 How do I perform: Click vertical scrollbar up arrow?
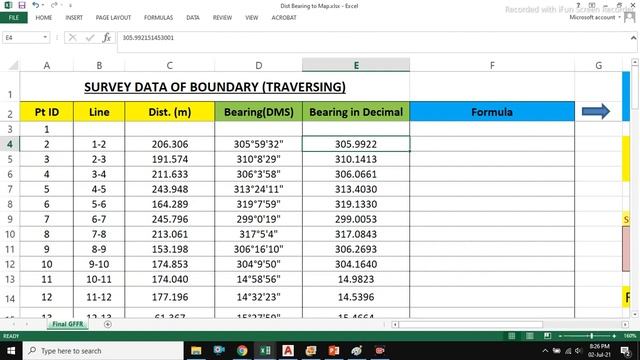pos(635,62)
